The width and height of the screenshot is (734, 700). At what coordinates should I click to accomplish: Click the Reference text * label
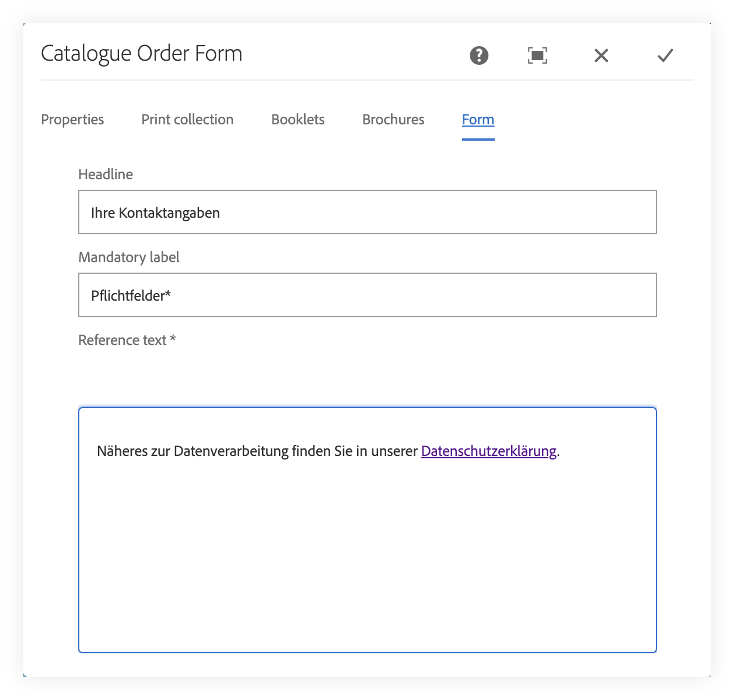127,340
